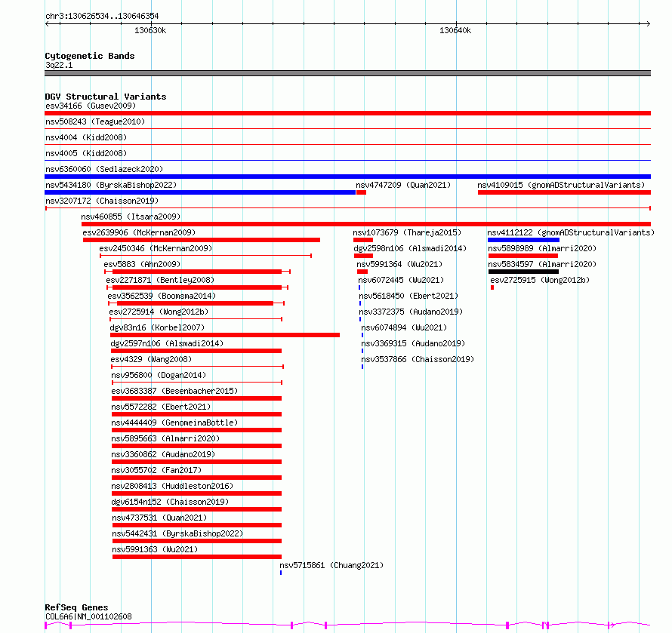Click esv3562539 (Boomsma2014) label
Image resolution: width=672 pixels, height=633 pixels.
162,296
